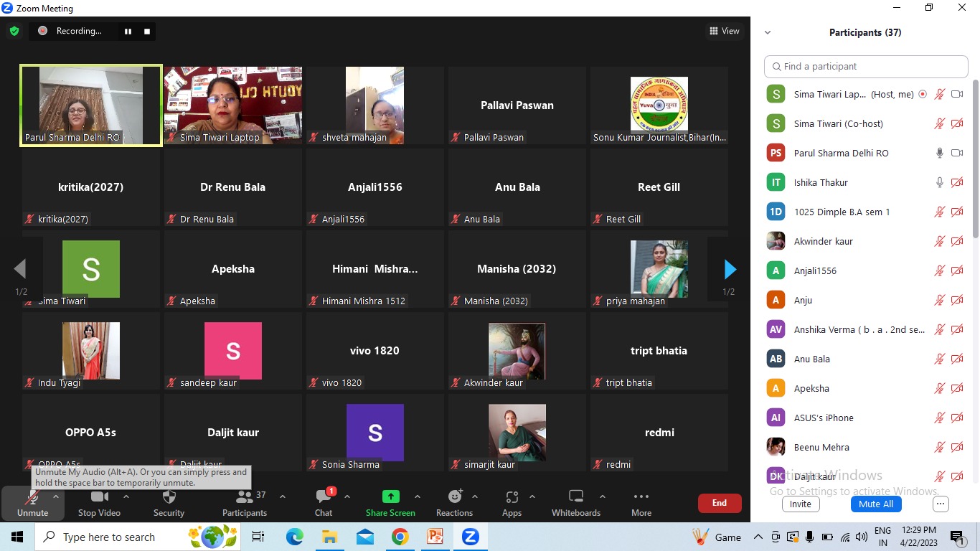The image size is (980, 551).
Task: Click Sima Tiwari Laptop host camera icon
Action: (957, 94)
